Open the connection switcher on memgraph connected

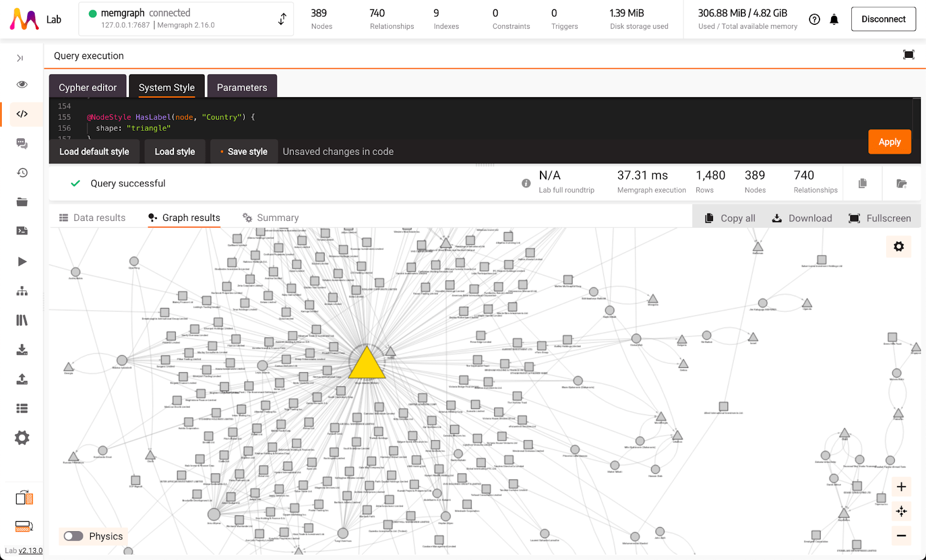[282, 19]
